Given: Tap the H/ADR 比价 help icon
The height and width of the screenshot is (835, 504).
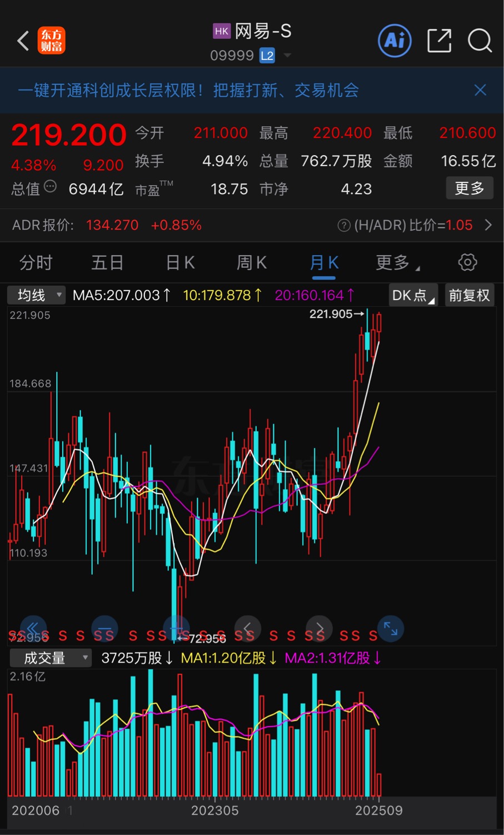Looking at the screenshot, I should coord(344,225).
